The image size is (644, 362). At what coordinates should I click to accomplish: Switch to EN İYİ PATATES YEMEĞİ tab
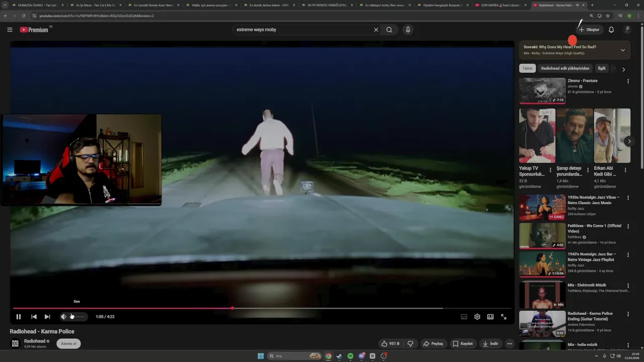pyautogui.click(x=327, y=5)
